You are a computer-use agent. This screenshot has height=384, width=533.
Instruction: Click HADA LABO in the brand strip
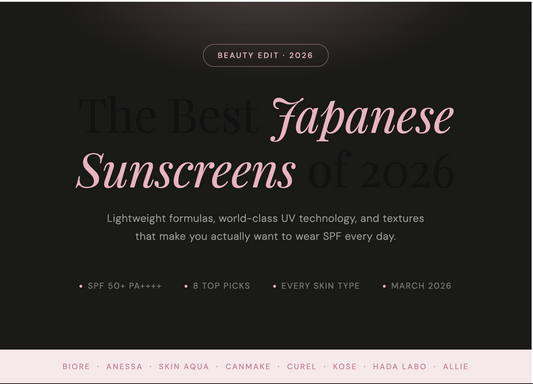pos(399,367)
